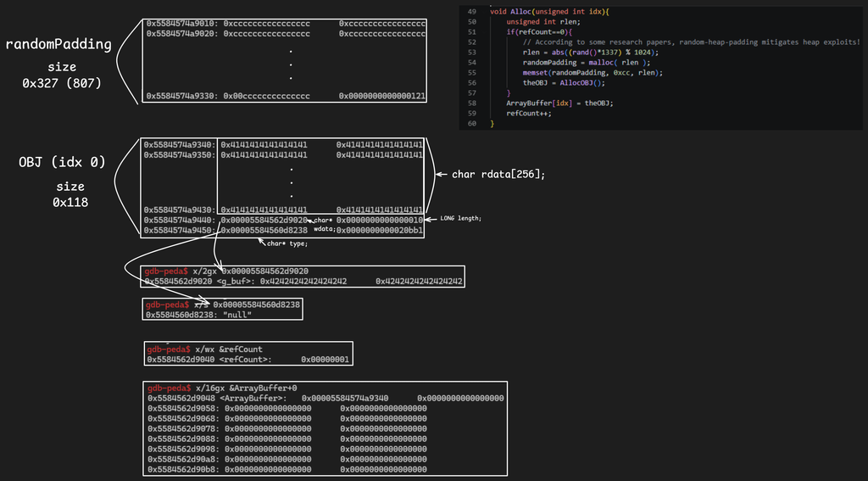868x481 pixels.
Task: Click the 'x/s' gdb command
Action: pos(202,305)
